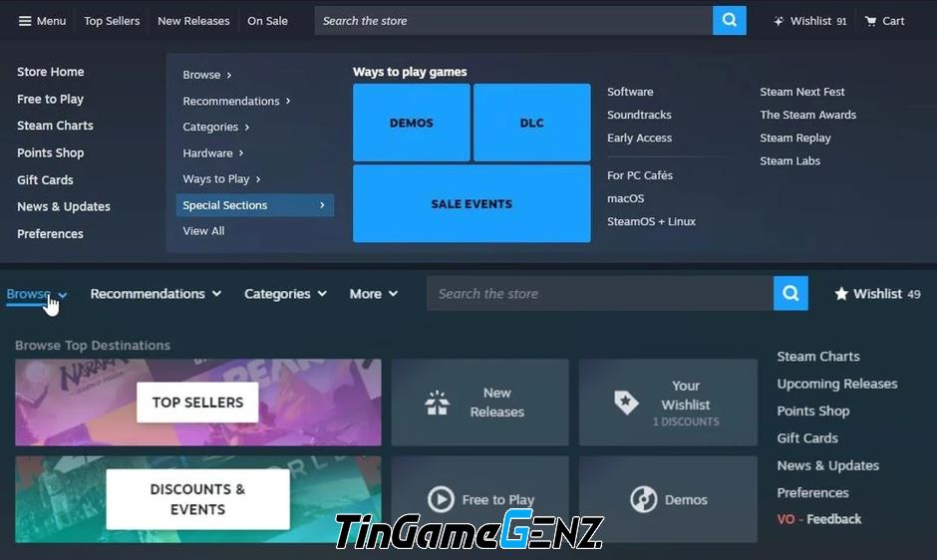Click the Free to Play play icon

[441, 499]
